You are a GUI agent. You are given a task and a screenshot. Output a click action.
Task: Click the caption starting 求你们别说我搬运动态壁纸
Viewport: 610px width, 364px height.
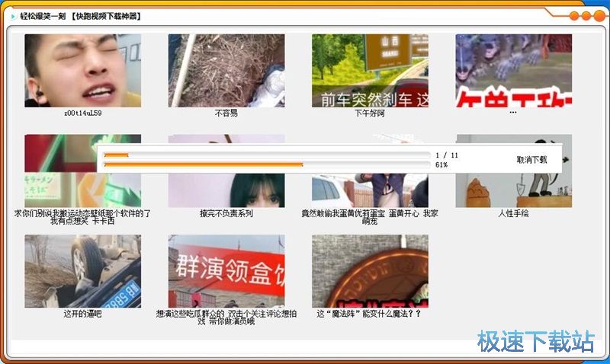[82, 217]
